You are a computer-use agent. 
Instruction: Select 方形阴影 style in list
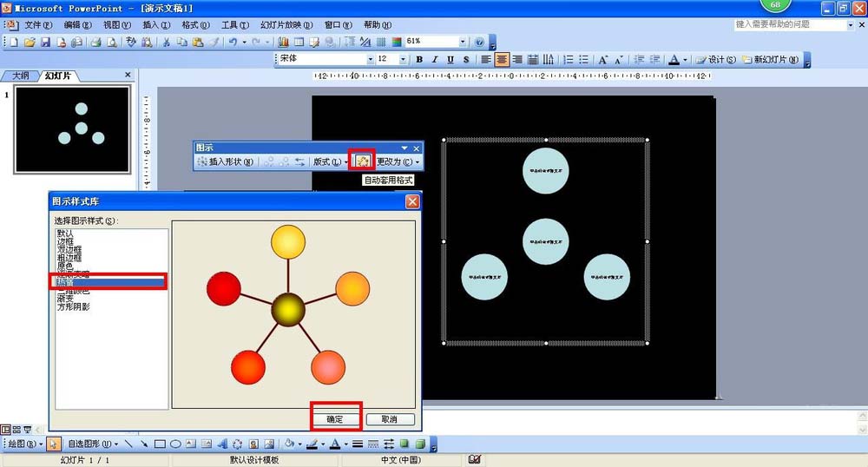[x=73, y=306]
